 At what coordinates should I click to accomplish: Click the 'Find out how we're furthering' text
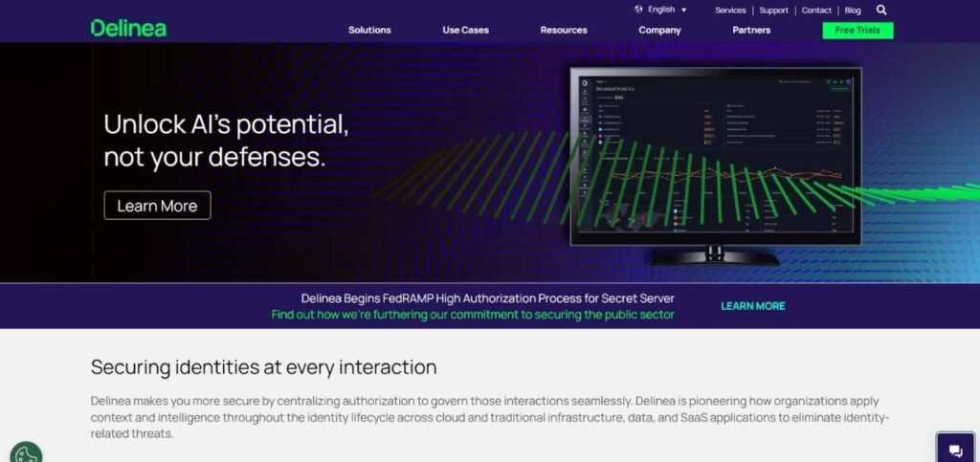[x=473, y=315]
